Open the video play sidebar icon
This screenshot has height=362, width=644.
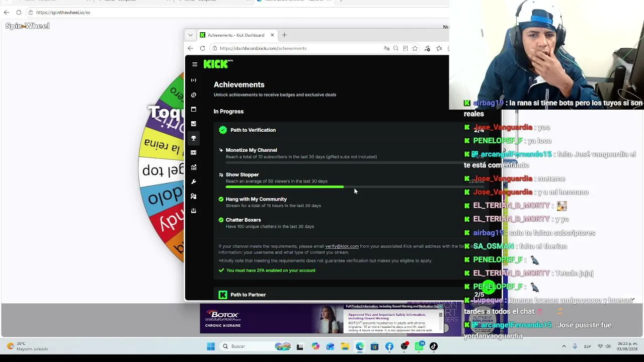coord(194,152)
